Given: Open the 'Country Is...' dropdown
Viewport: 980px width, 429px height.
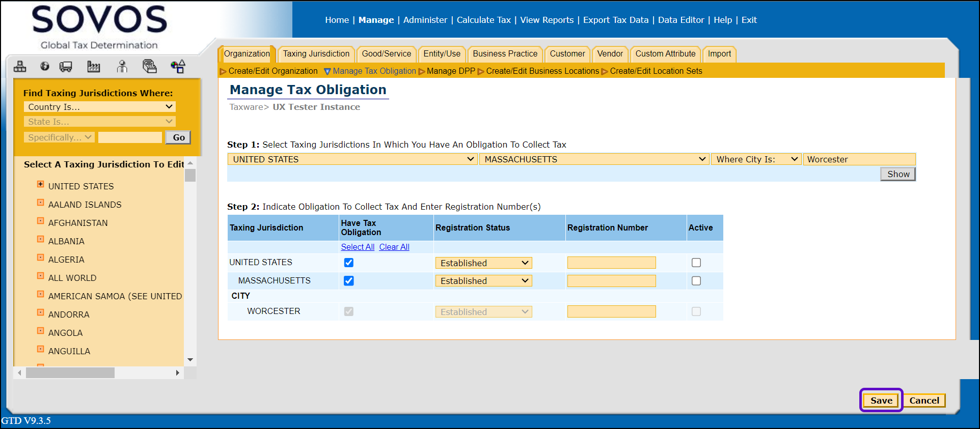Looking at the screenshot, I should pyautogui.click(x=99, y=107).
